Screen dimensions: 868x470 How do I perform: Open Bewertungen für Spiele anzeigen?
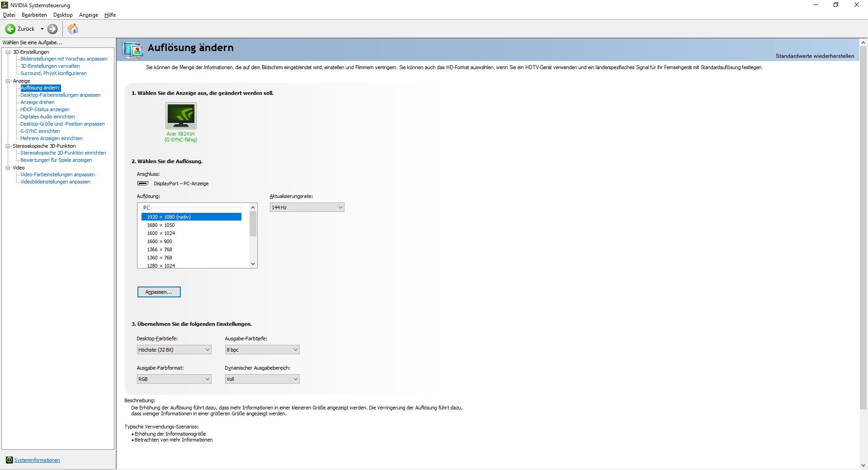tap(56, 160)
